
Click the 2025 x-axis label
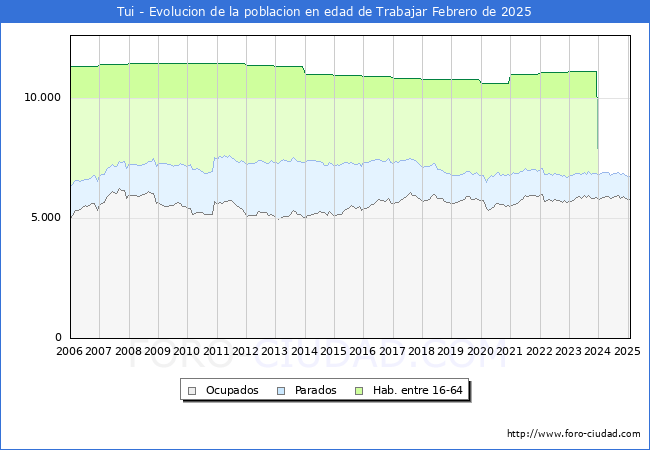627,351
